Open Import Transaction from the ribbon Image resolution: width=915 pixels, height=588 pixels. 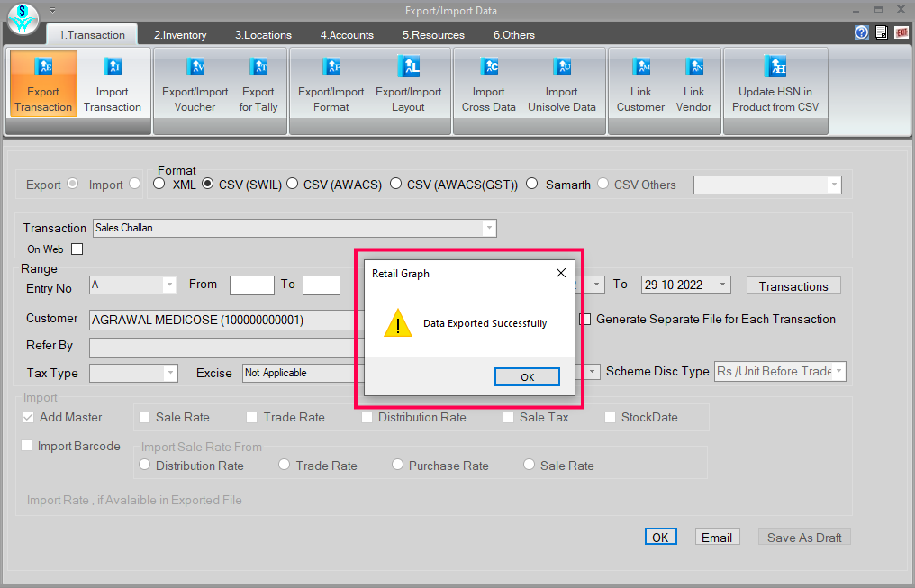(x=112, y=84)
